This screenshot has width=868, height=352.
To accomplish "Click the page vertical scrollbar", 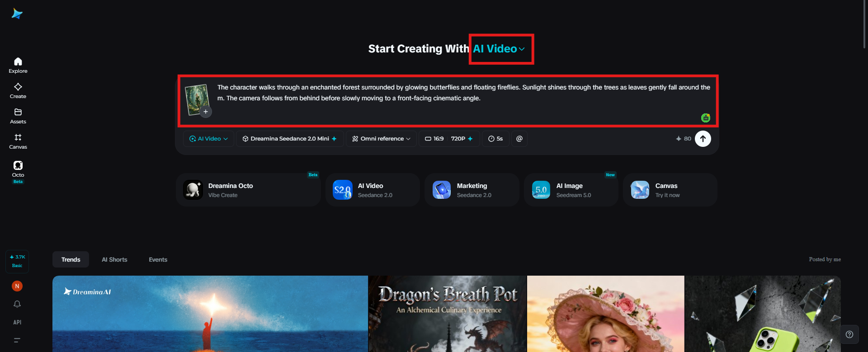I will click(864, 24).
